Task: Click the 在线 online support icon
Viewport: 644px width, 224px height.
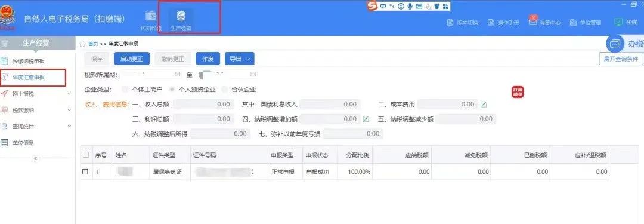Action: pos(618,22)
